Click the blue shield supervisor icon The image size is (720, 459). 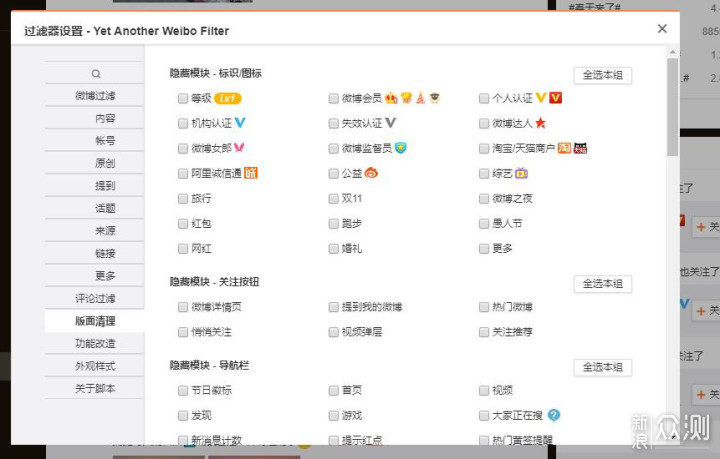[400, 148]
